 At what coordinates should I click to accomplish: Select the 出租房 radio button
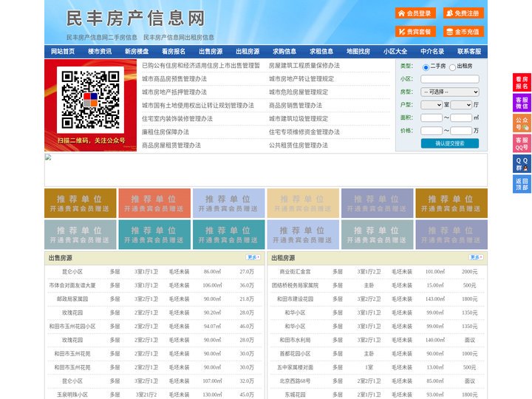point(452,67)
